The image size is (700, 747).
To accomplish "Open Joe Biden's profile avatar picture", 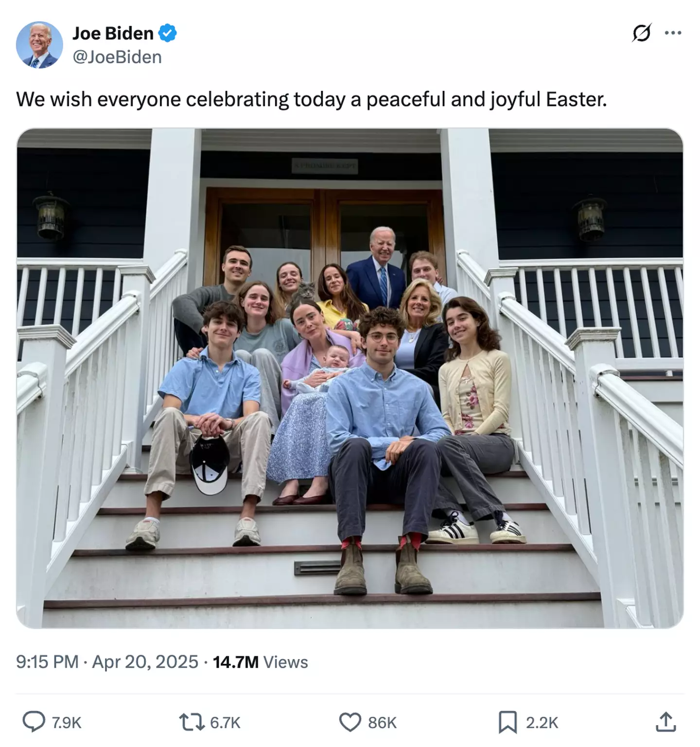I will (x=39, y=45).
